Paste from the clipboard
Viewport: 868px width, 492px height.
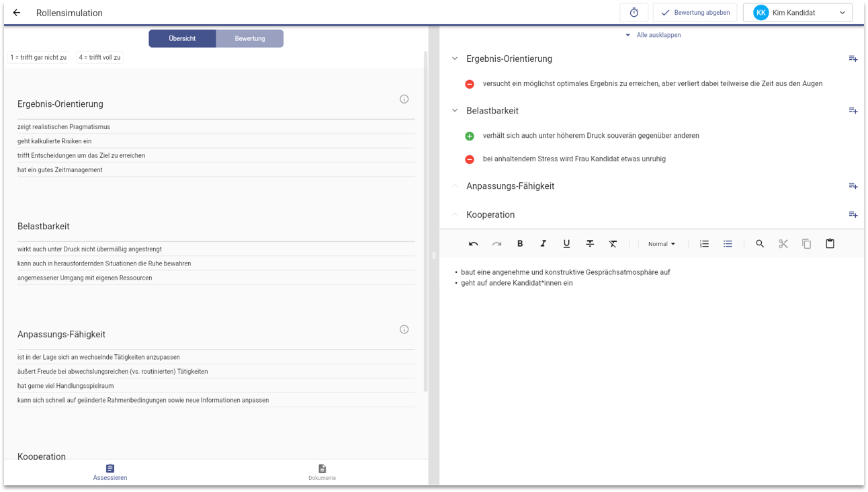point(830,244)
